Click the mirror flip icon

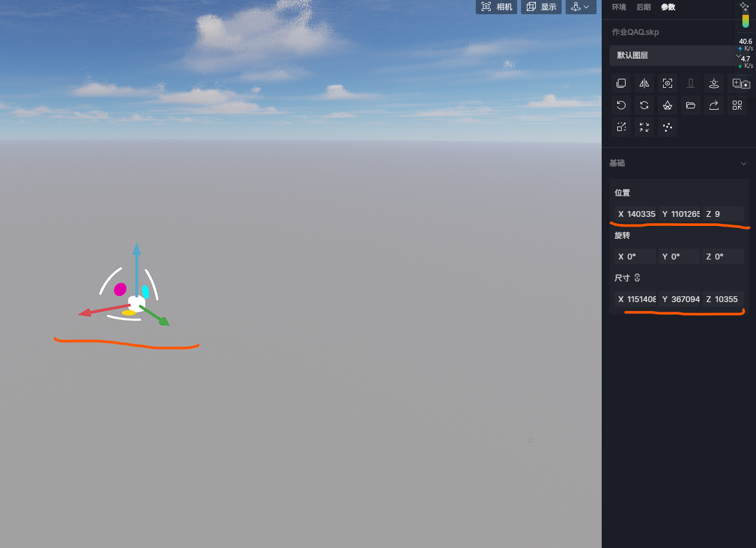[x=644, y=83]
